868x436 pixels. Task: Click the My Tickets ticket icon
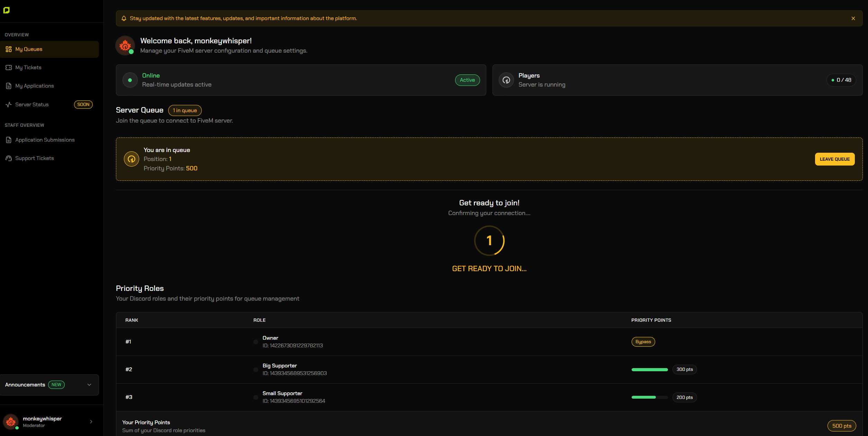9,68
